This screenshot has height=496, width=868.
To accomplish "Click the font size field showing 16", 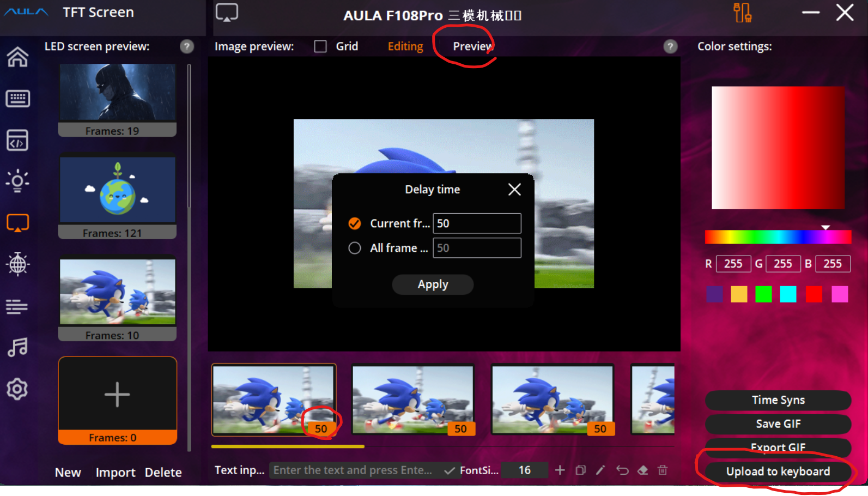I will point(524,470).
